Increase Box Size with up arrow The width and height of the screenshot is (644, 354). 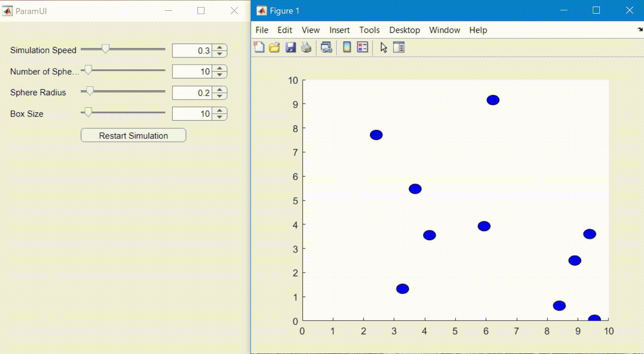click(x=220, y=111)
